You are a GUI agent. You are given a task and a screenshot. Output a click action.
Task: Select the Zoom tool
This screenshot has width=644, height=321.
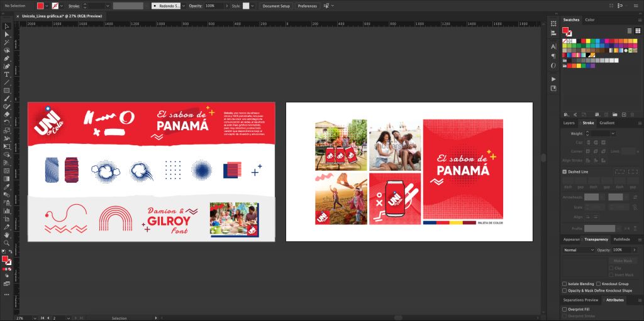pos(6,242)
